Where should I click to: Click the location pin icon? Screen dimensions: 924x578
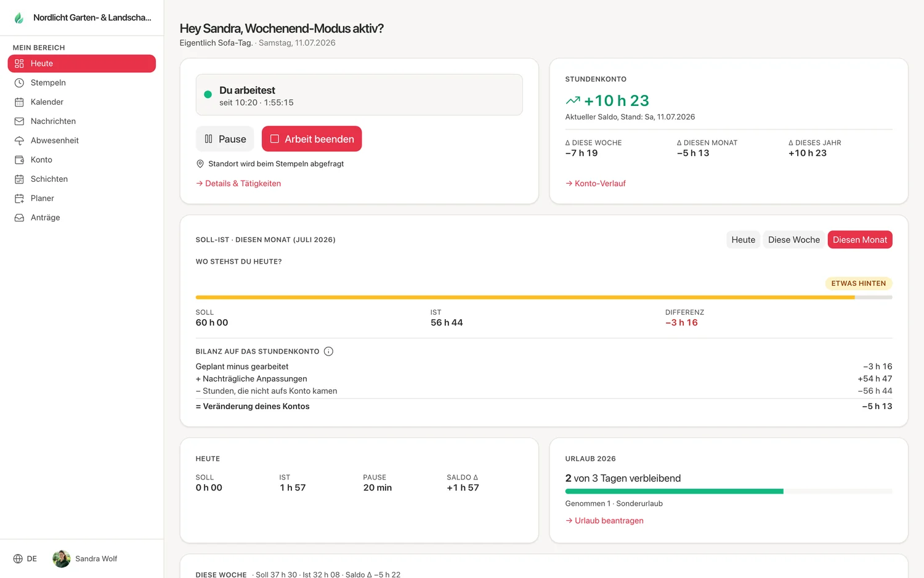click(x=200, y=164)
